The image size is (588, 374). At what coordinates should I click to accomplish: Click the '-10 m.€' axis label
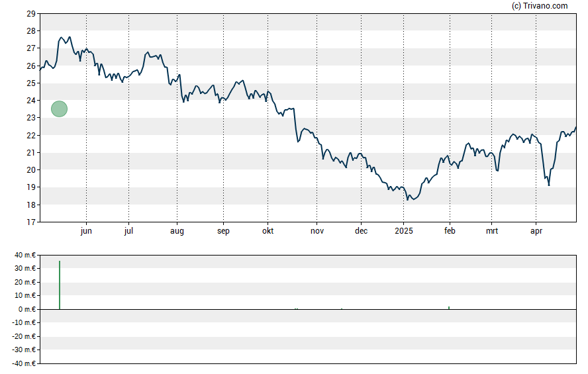click(x=24, y=322)
